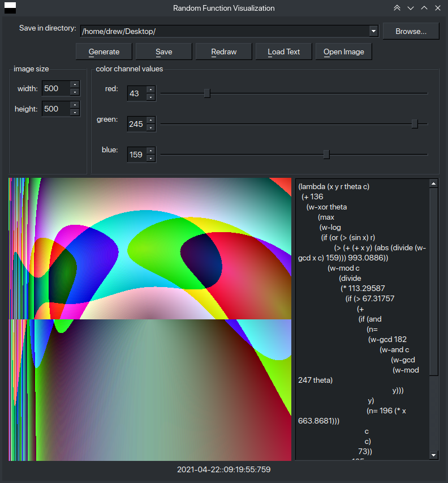
Task: Increase the image width with up stepper
Action: coord(75,85)
